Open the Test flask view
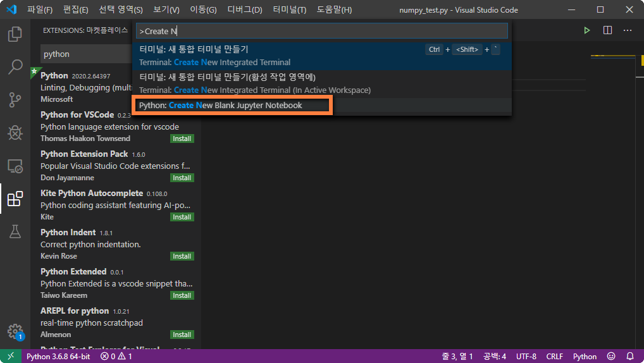The height and width of the screenshot is (363, 644). coord(15,231)
